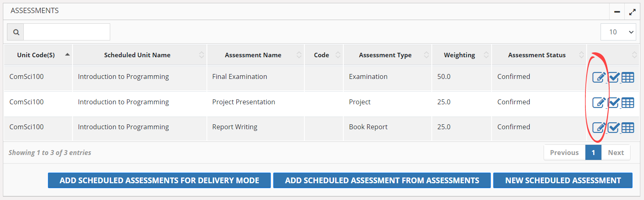Edit the Project Presentation assessment
Viewport: 644px width, 200px height.
(x=599, y=102)
